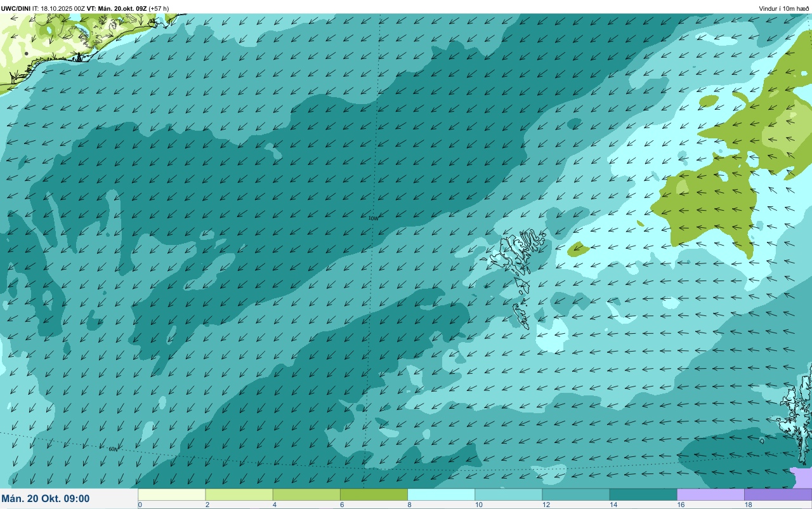Click the light teal 10–12 legend swatch
The image size is (812, 509).
click(x=508, y=494)
